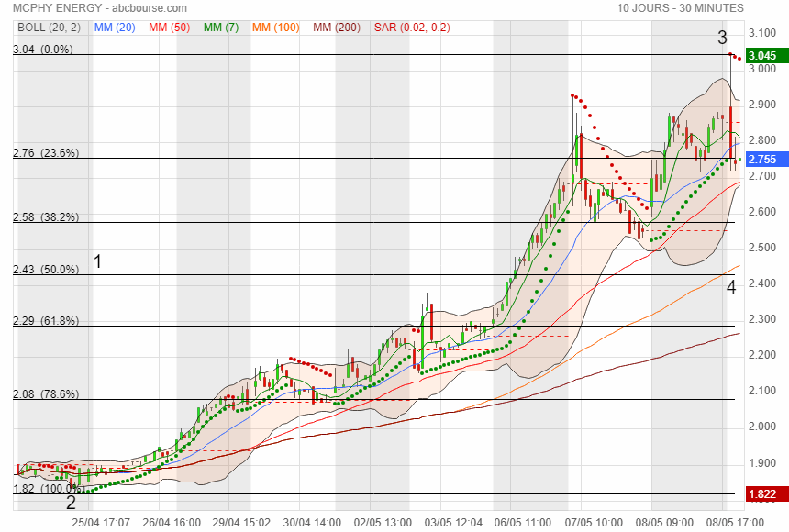Select the blue MM (20) legend entry
789x532 pixels.
[x=115, y=28]
